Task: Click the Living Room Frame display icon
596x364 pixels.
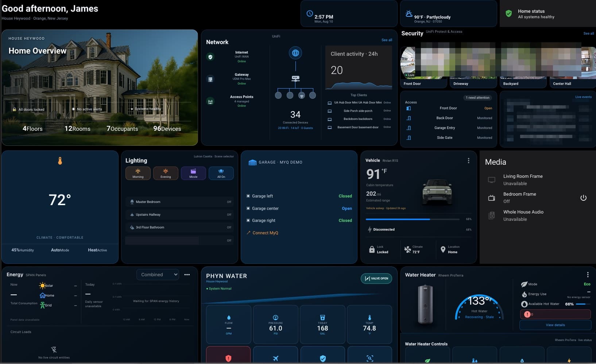Action: [492, 180]
